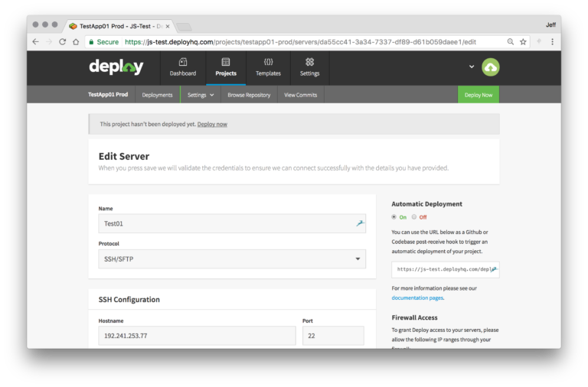Click the Deploy logo
The height and width of the screenshot is (387, 588).
point(116,67)
